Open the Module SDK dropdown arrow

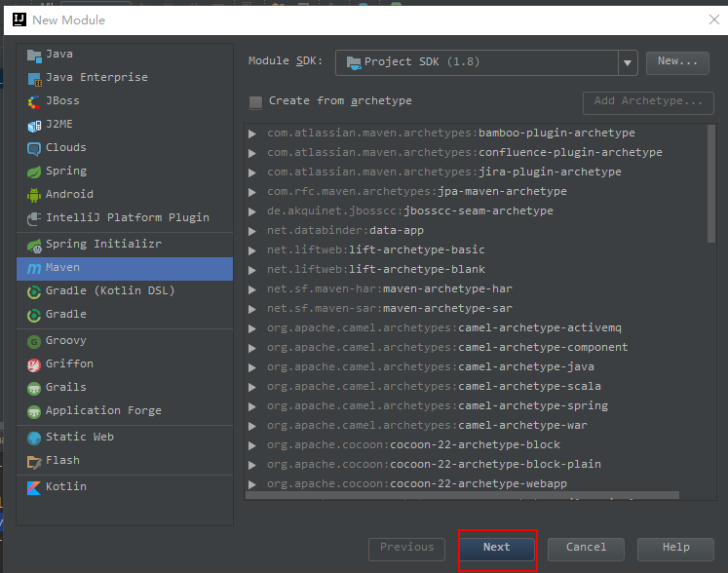(628, 62)
